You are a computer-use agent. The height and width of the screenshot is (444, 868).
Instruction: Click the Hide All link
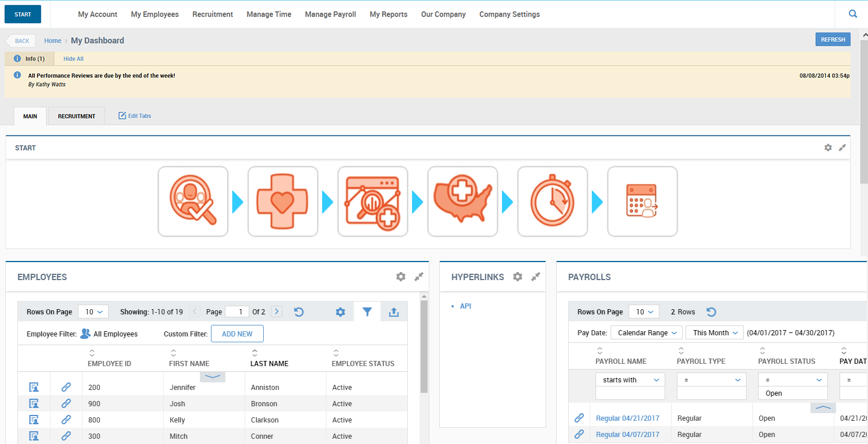click(73, 59)
